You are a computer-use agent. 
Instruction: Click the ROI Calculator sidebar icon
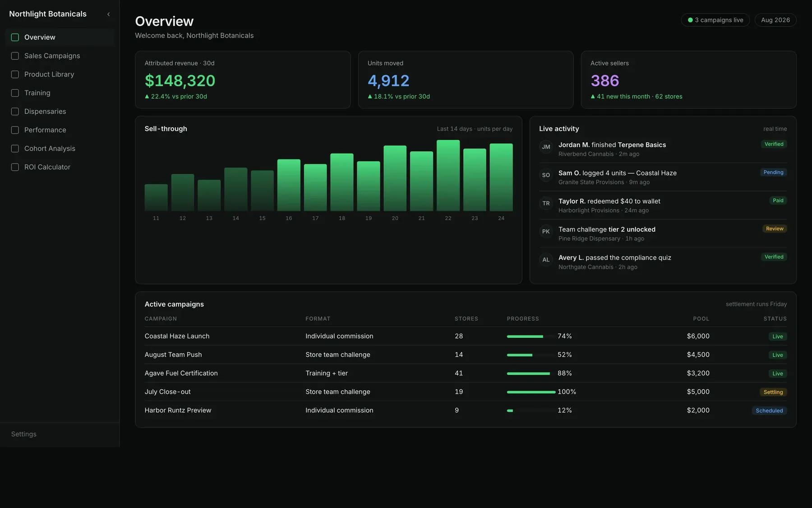(x=15, y=167)
